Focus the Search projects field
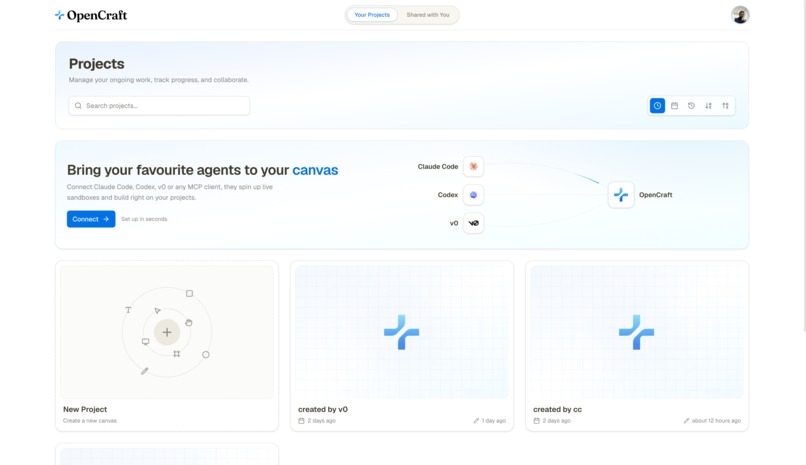The width and height of the screenshot is (806, 465). coord(159,106)
